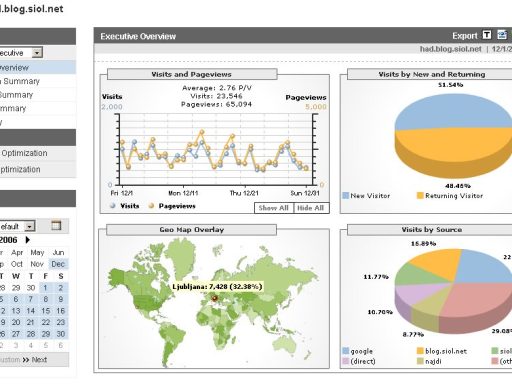Go to next year using the arrow after 2006

(x=27, y=240)
